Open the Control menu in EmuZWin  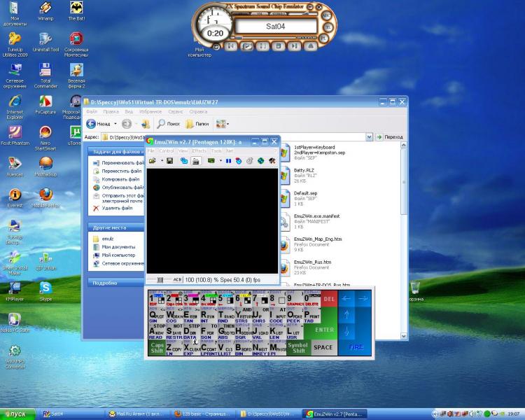click(167, 150)
